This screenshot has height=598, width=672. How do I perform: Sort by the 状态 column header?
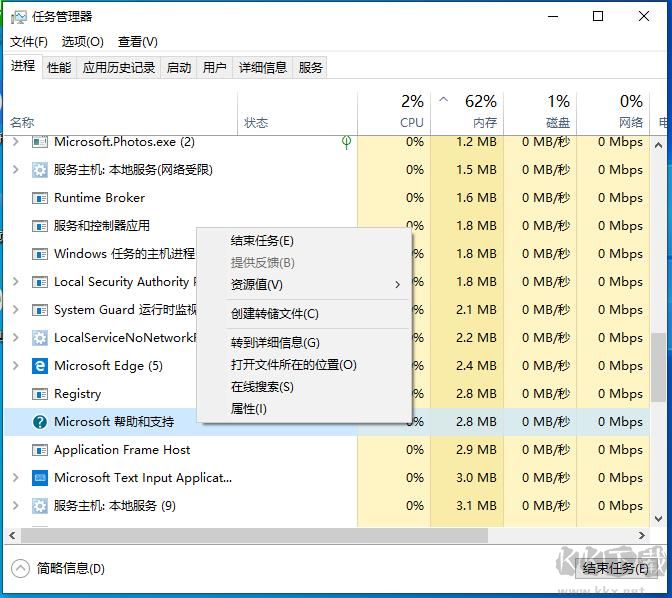click(x=297, y=113)
